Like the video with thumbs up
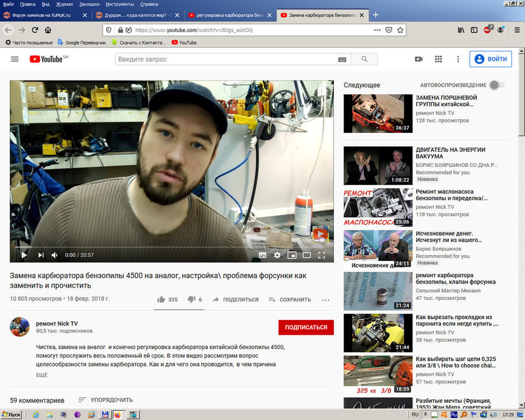The image size is (525, 420). pos(162,300)
